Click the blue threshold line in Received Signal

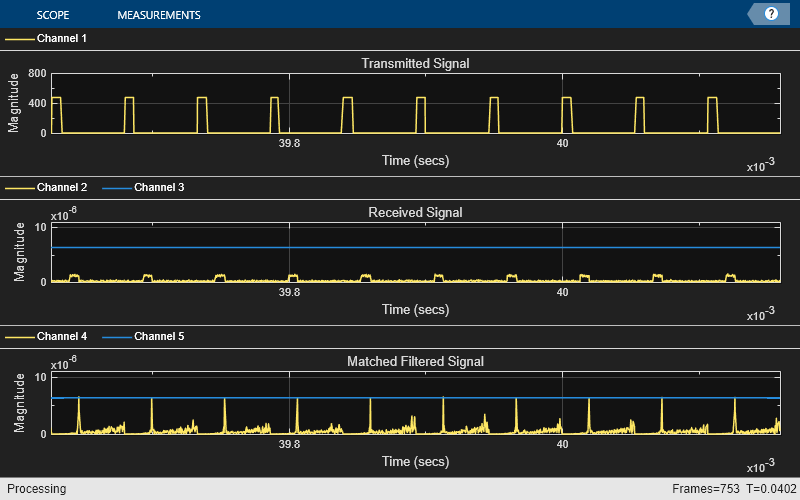(416, 247)
